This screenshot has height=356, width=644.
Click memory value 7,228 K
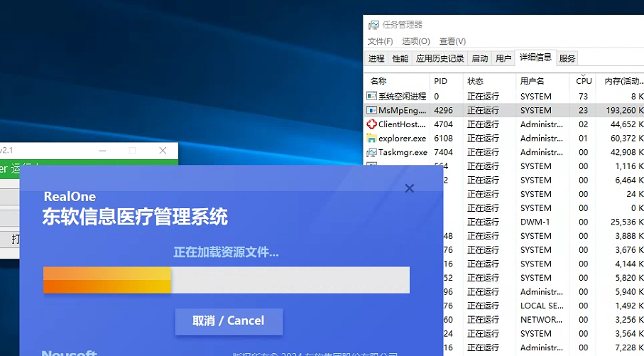(629, 347)
